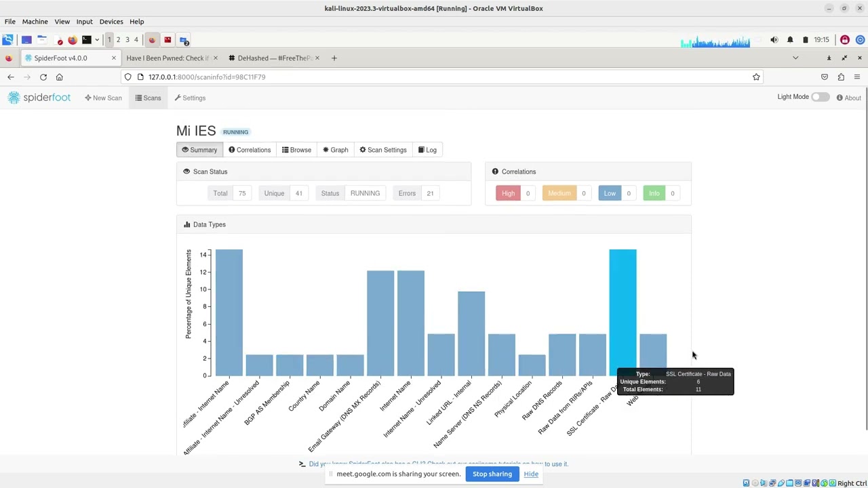Hide the screen sharing notification bar
Screen dimensions: 868x488
(x=531, y=474)
